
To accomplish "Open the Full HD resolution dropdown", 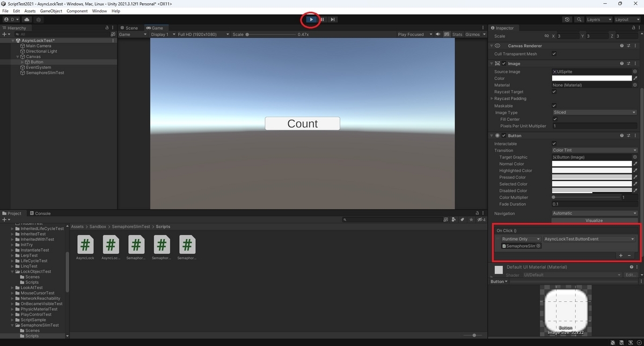I will click(x=202, y=34).
